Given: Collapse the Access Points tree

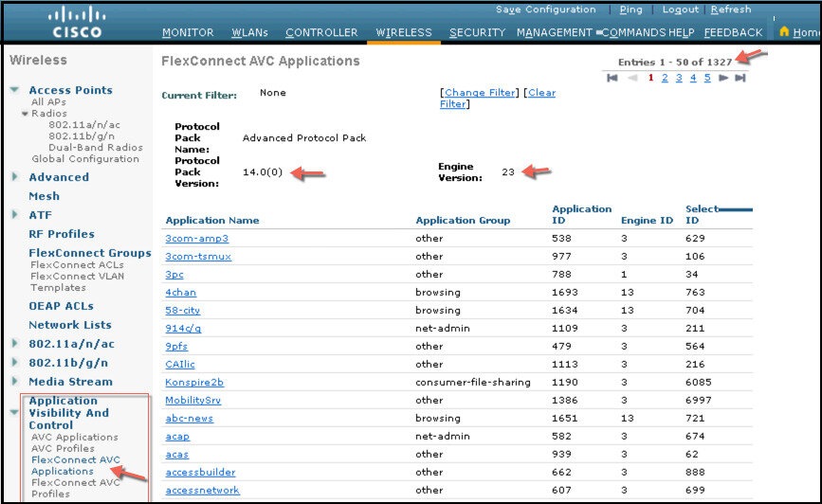Looking at the screenshot, I should [14, 90].
